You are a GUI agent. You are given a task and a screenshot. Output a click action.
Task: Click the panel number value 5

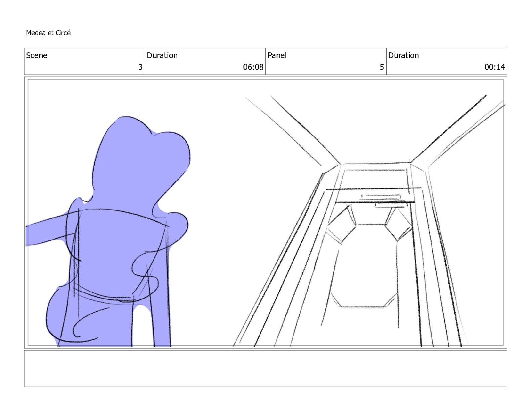[x=382, y=67]
